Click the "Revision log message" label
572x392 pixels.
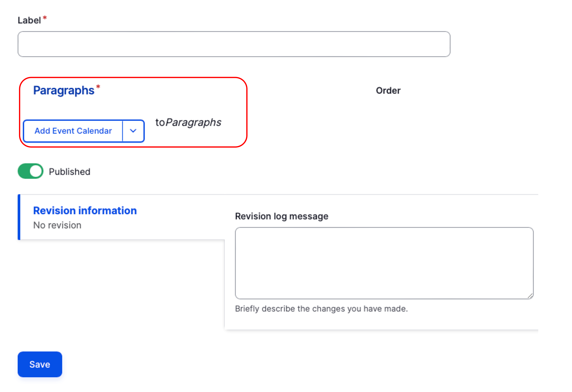(x=282, y=216)
